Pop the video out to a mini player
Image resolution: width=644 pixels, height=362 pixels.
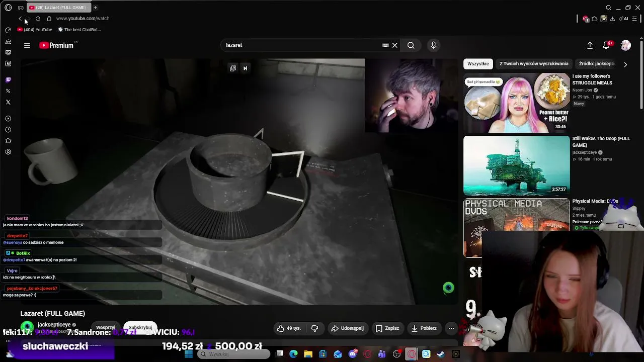233,68
